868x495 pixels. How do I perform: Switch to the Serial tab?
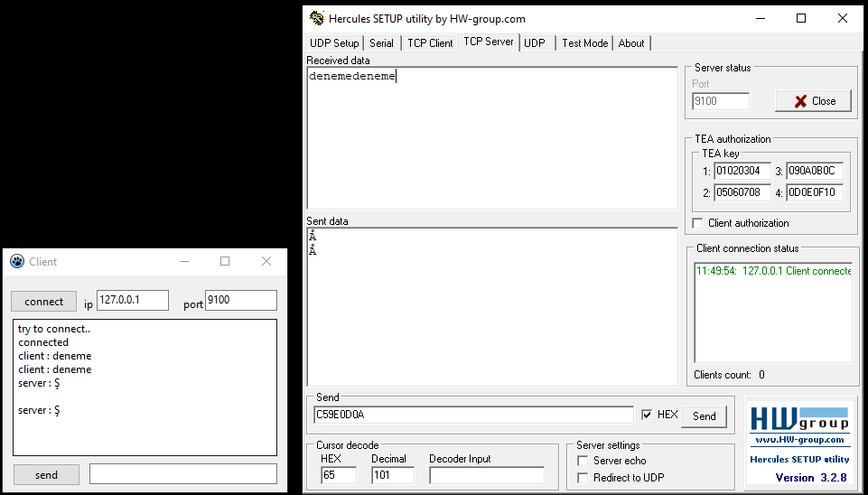(381, 43)
